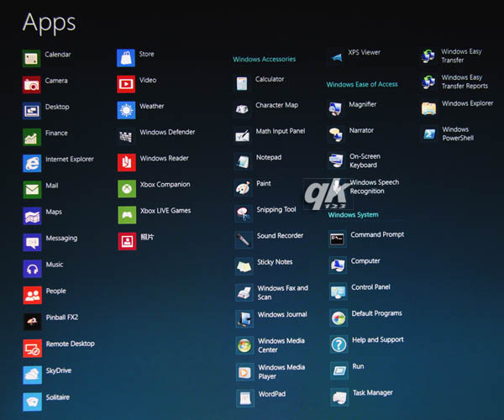Viewport: 504px width, 420px height.
Task: Open the Sticky Notes icon
Action: pyautogui.click(x=244, y=266)
